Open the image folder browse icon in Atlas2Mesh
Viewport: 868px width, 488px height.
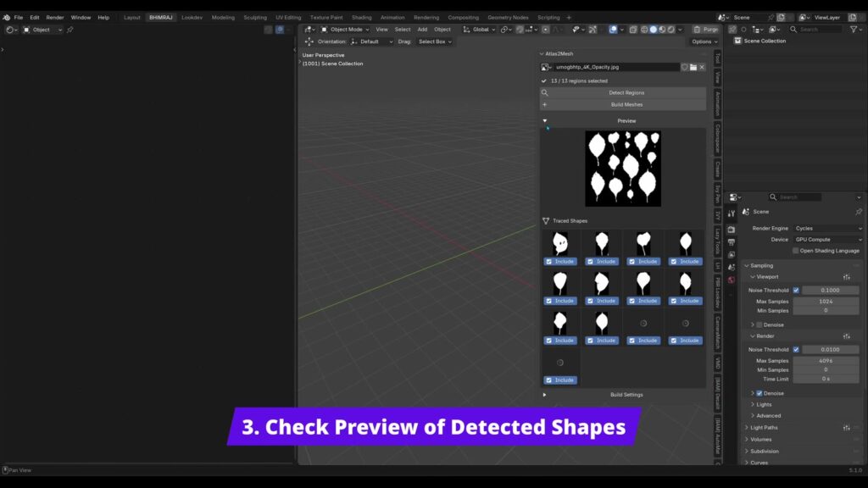coord(693,68)
